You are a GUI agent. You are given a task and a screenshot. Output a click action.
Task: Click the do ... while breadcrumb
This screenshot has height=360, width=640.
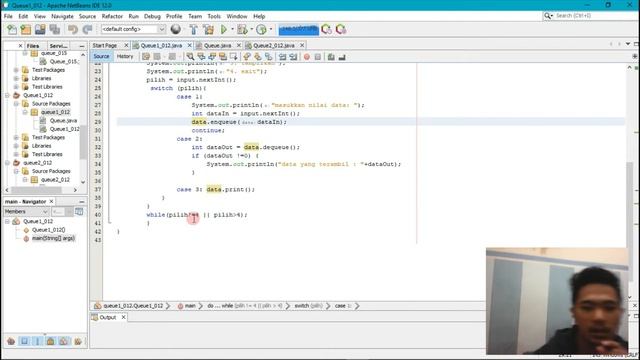245,306
